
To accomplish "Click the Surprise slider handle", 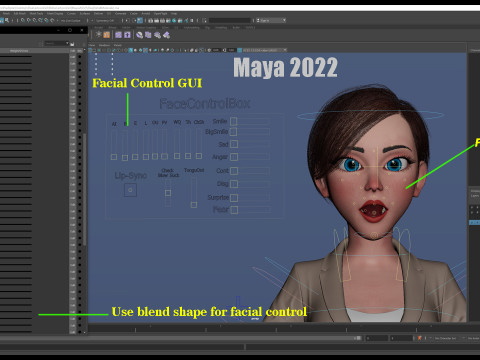I will click(x=234, y=198).
